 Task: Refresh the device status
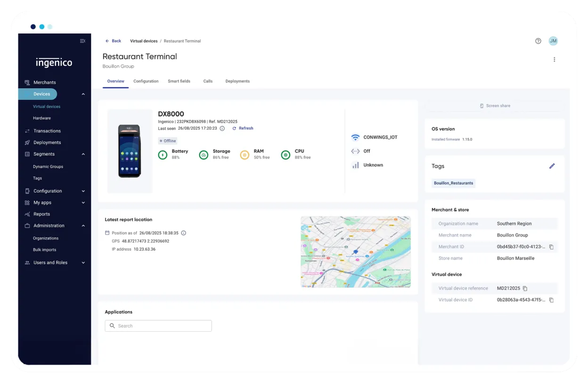pos(243,128)
